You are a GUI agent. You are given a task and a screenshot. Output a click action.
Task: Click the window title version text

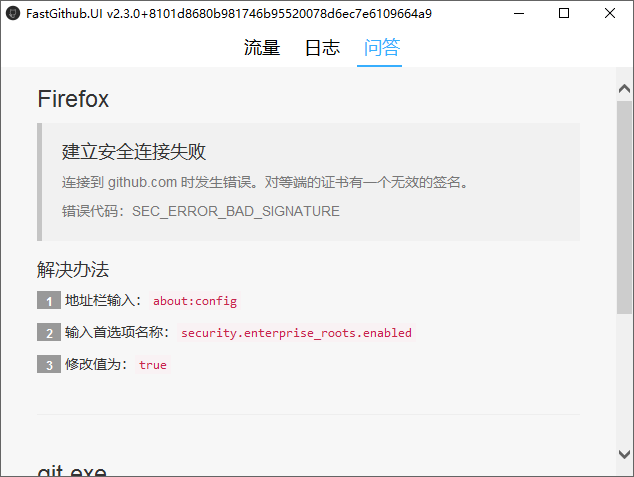coord(229,14)
